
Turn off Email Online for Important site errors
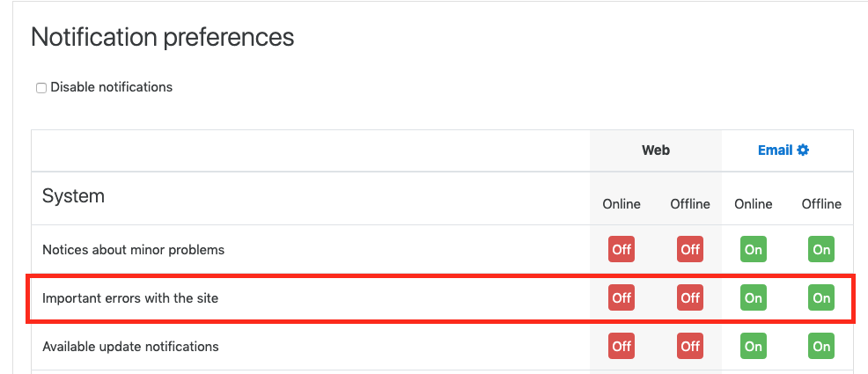754,297
